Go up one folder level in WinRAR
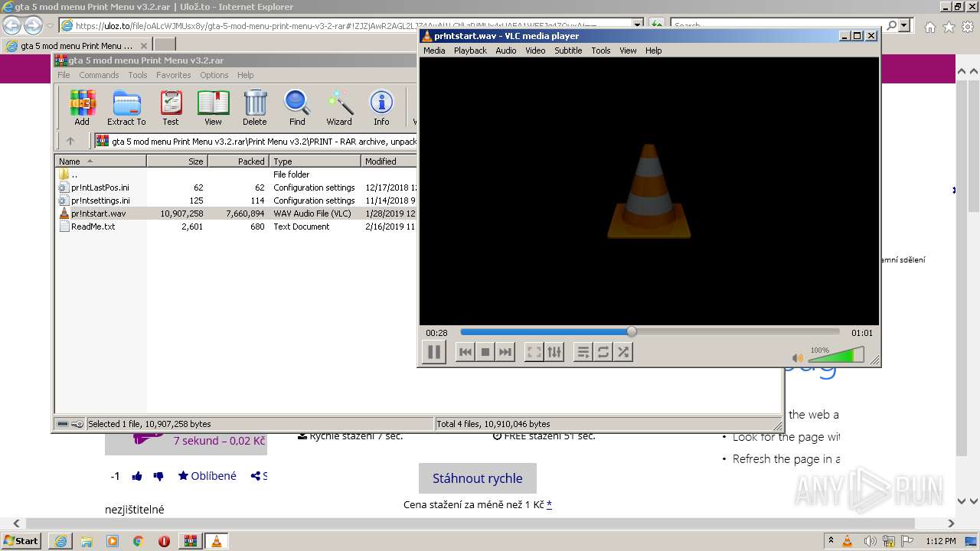The height and width of the screenshot is (551, 980). pos(70,141)
